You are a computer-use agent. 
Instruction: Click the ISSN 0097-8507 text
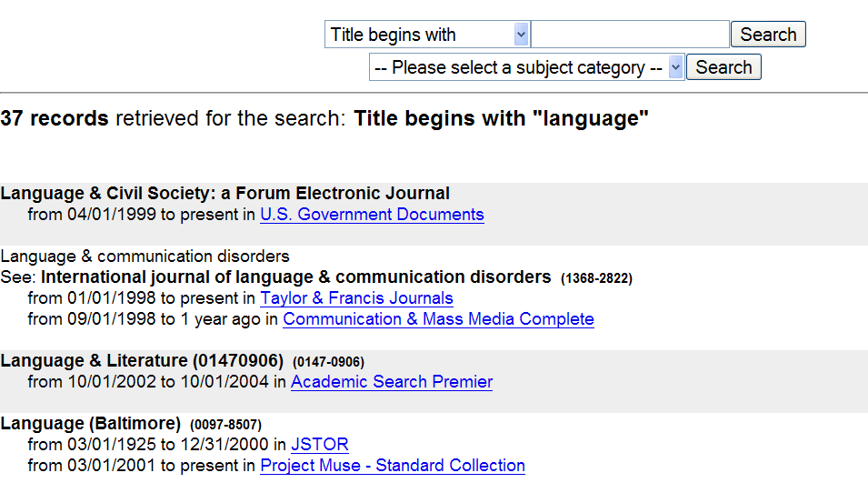click(225, 425)
